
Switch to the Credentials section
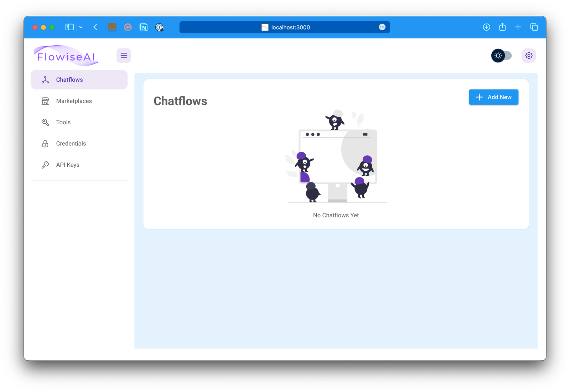pyautogui.click(x=71, y=144)
